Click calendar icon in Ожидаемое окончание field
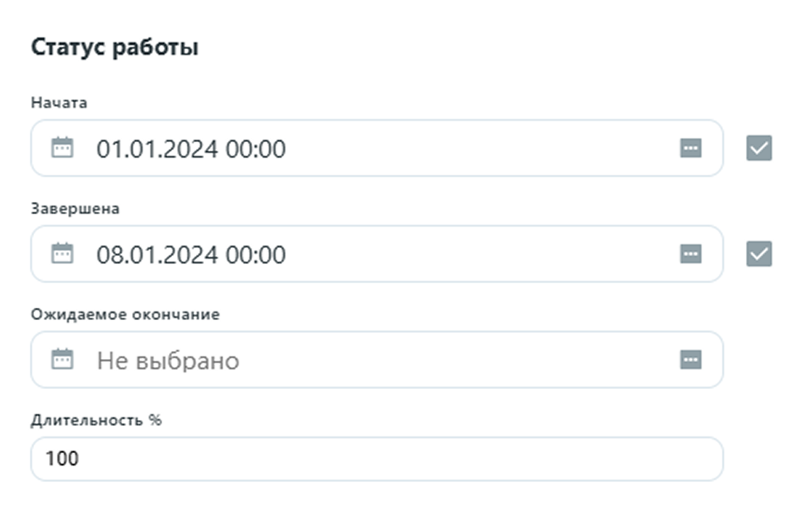The width and height of the screenshot is (812, 514). [x=63, y=360]
